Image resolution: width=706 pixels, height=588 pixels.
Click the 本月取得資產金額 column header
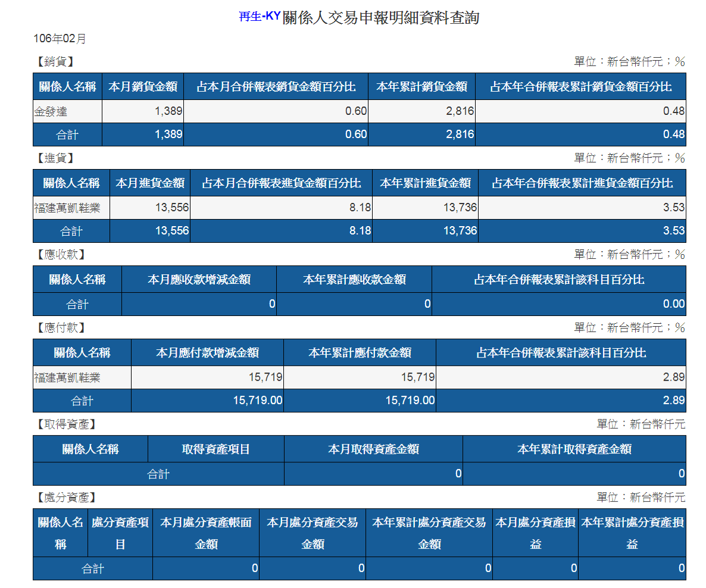tap(373, 449)
